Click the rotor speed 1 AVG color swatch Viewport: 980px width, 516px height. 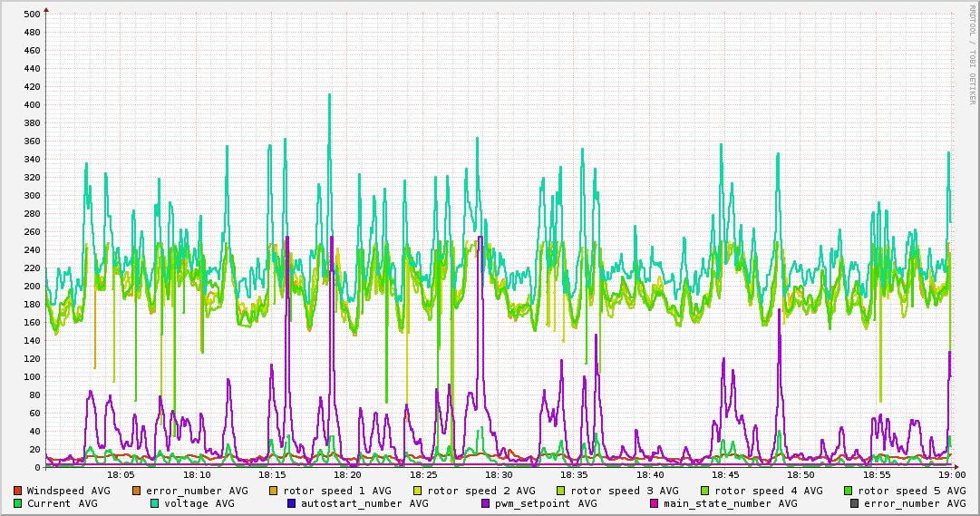point(273,491)
